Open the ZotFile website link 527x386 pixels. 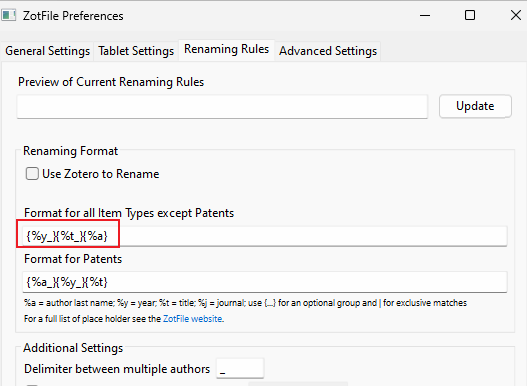coord(193,319)
